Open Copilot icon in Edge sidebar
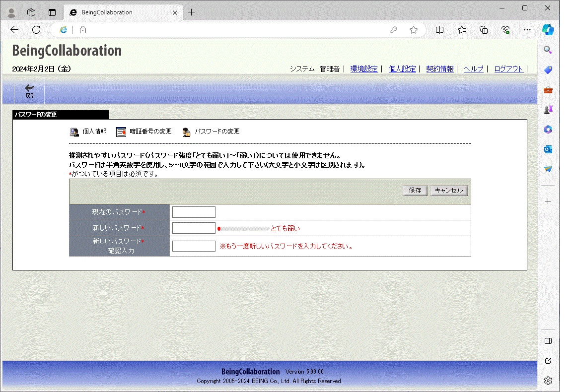 (x=548, y=30)
